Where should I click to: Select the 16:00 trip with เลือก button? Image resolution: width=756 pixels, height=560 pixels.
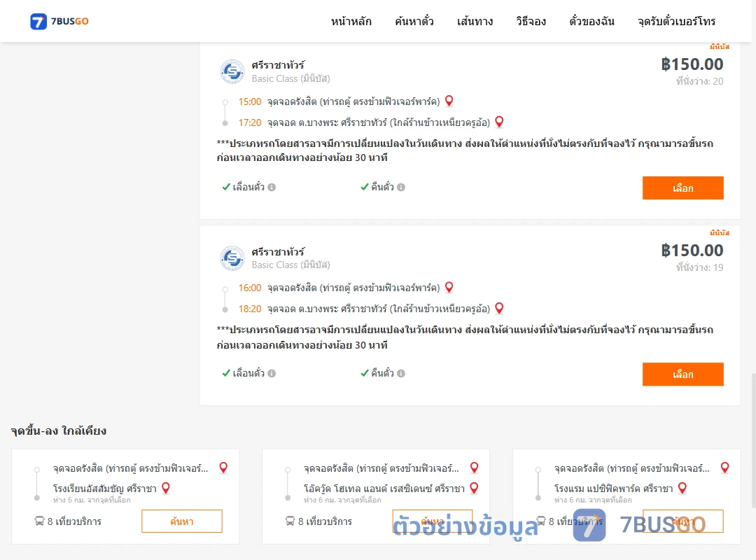coord(682,374)
